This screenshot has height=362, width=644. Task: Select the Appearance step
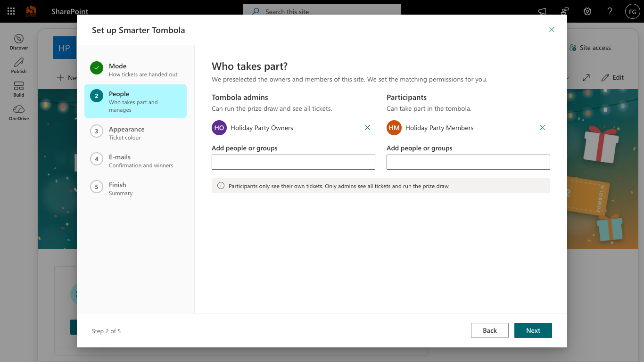pyautogui.click(x=136, y=133)
